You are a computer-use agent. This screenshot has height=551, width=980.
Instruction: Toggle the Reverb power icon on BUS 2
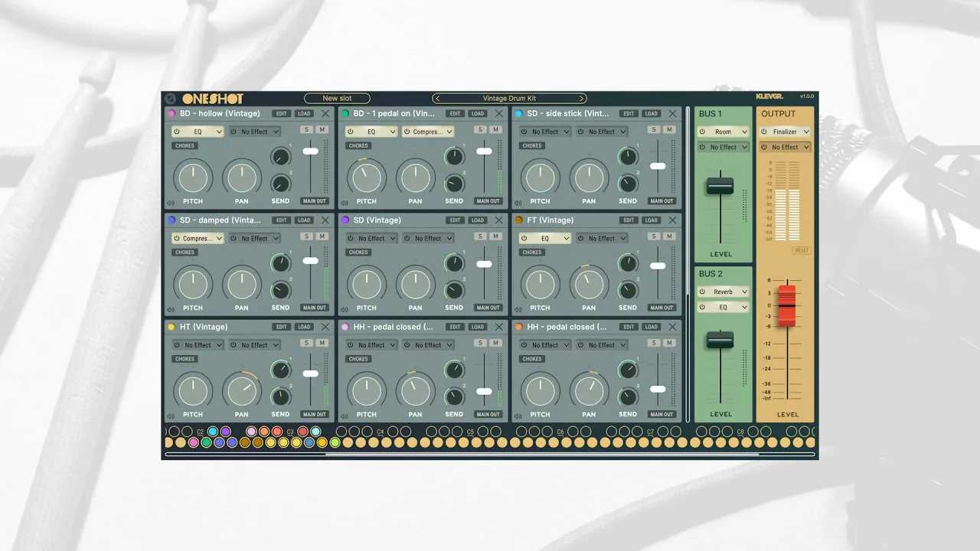703,292
